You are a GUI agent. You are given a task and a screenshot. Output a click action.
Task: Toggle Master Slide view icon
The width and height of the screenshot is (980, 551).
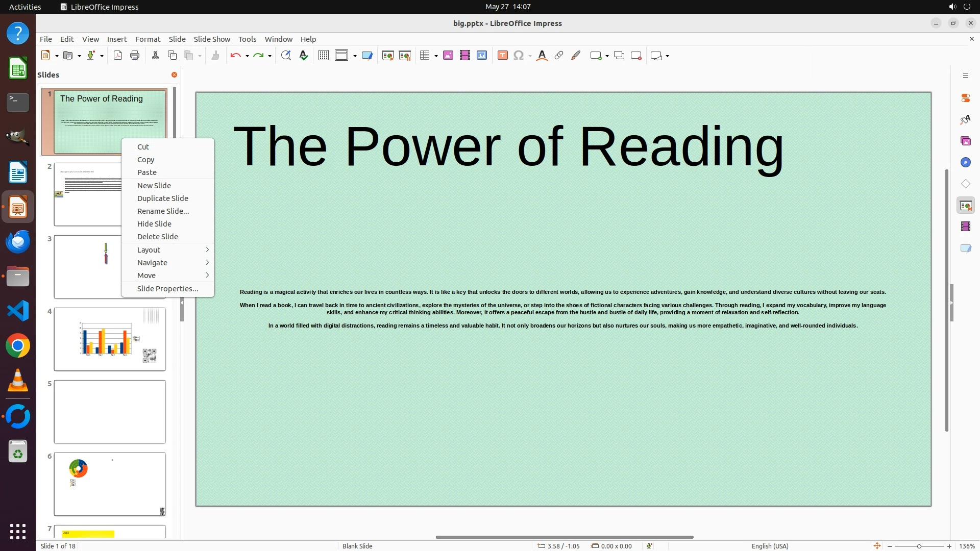tap(367, 56)
